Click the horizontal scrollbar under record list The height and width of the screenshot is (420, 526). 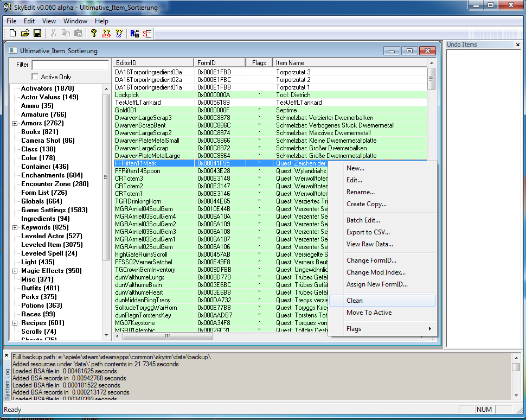tap(217, 336)
